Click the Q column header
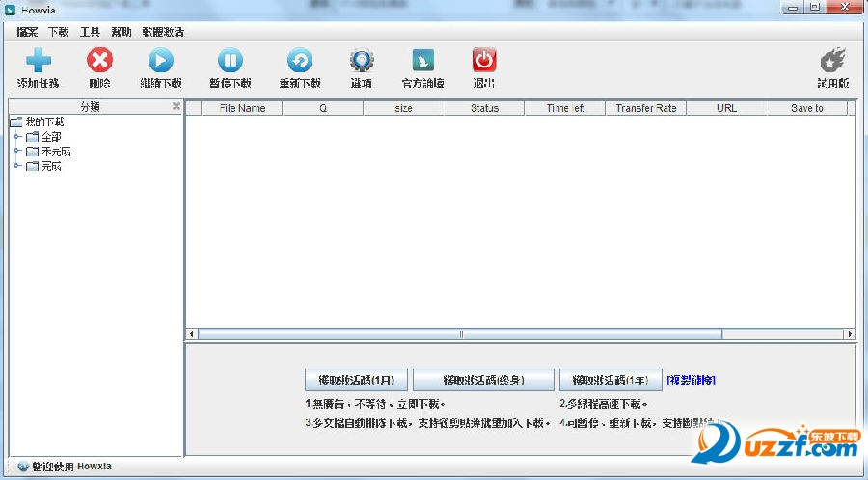The height and width of the screenshot is (480, 868). (x=323, y=108)
